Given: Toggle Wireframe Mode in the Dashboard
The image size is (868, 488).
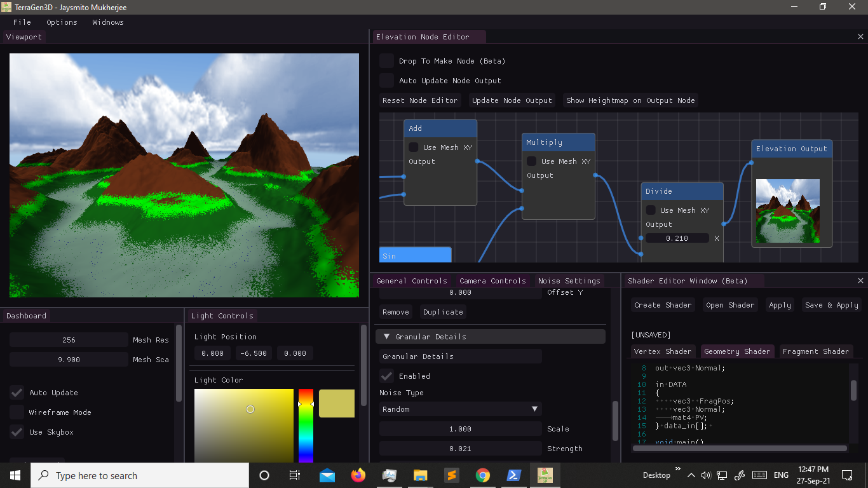Looking at the screenshot, I should click(17, 412).
